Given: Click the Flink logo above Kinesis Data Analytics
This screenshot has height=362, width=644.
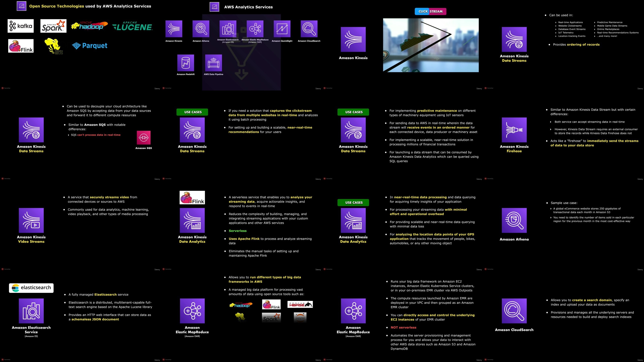Looking at the screenshot, I should click(x=192, y=198).
